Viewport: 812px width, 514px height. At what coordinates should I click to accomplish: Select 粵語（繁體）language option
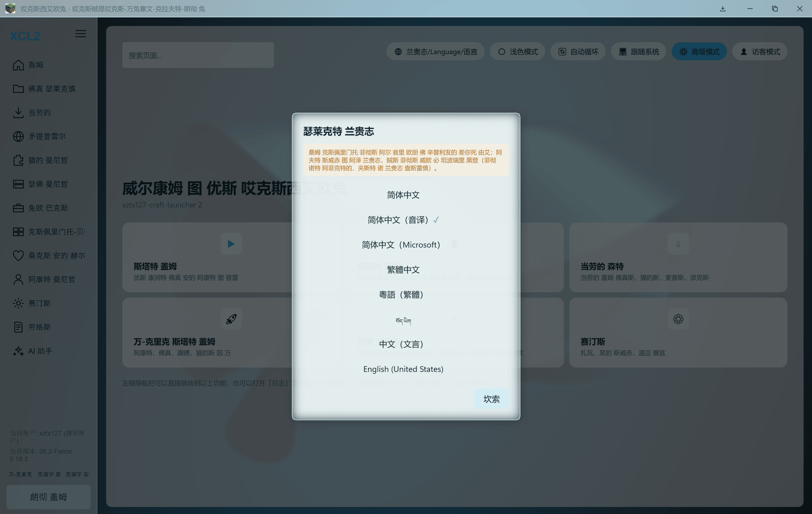point(403,295)
